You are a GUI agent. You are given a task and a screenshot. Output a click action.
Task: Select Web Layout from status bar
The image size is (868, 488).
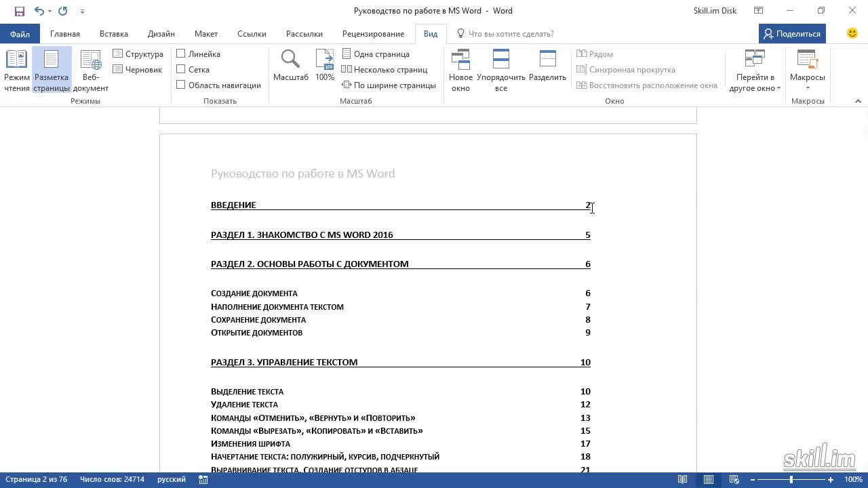pos(734,480)
